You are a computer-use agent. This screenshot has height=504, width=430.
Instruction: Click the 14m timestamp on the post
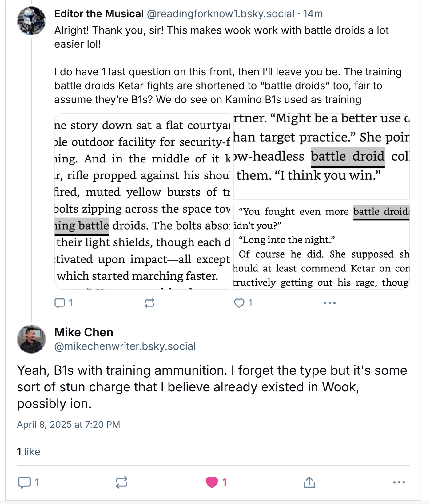[313, 14]
